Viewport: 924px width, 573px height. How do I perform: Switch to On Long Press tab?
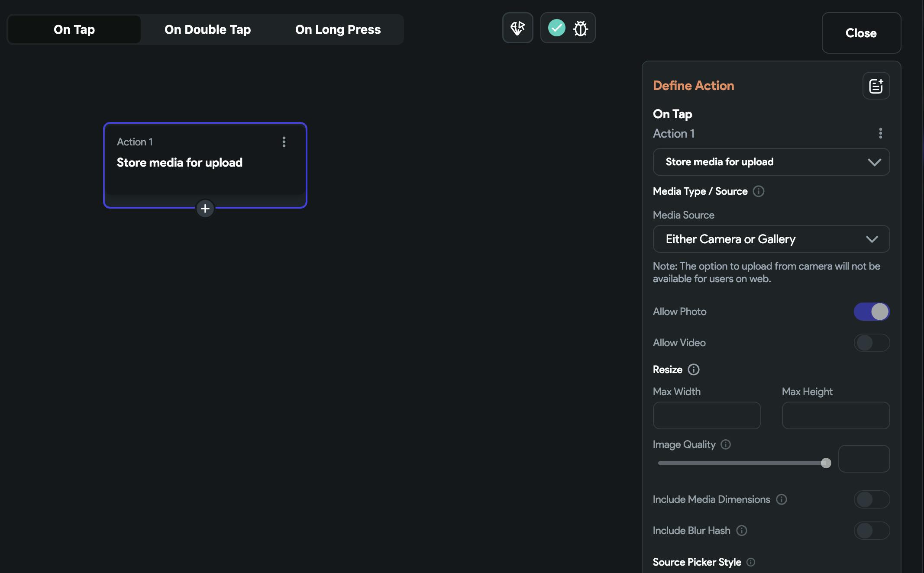338,29
